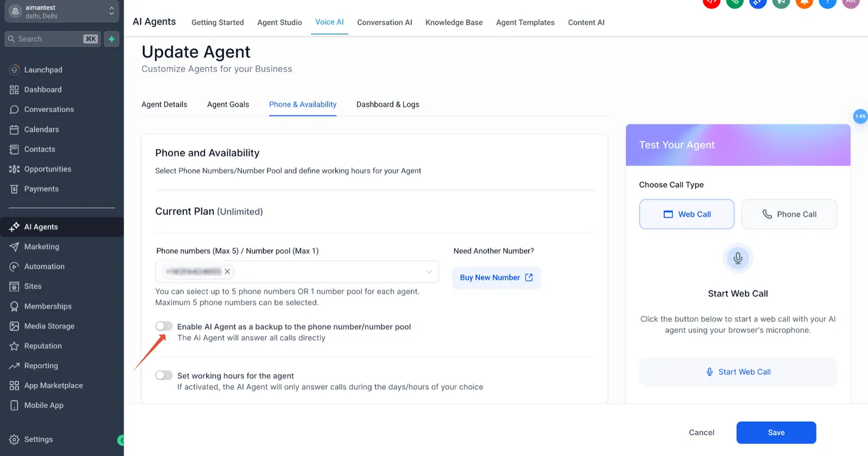Remove the selected phone number chip

pos(227,272)
